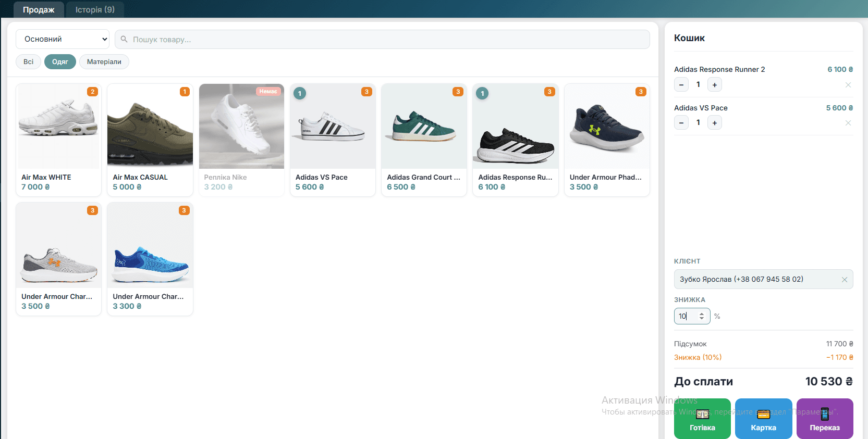The image size is (868, 439).
Task: Add Air Max WHITE sneaker to cart
Action: [58, 140]
